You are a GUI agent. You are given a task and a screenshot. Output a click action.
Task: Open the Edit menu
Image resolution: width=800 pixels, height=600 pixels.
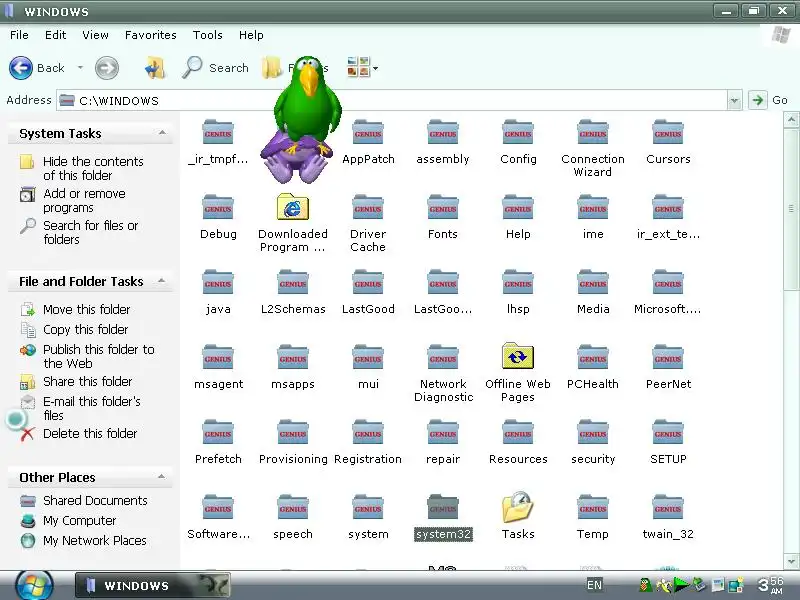55,35
